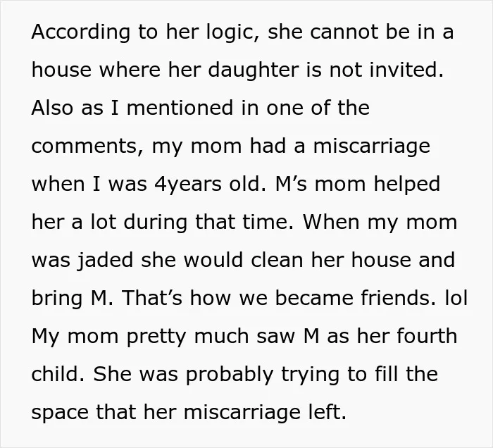The width and height of the screenshot is (493, 448).
Task: Click the word "fourth" at line end
Action: (x=427, y=336)
